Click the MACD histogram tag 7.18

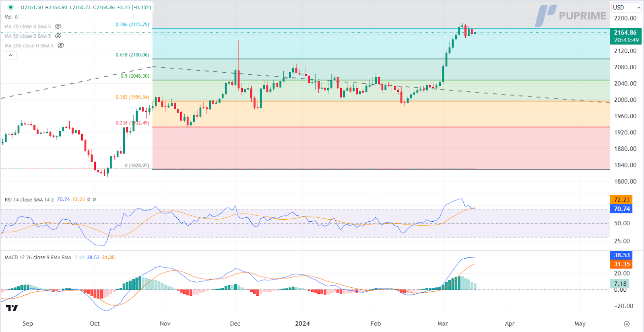coord(620,284)
